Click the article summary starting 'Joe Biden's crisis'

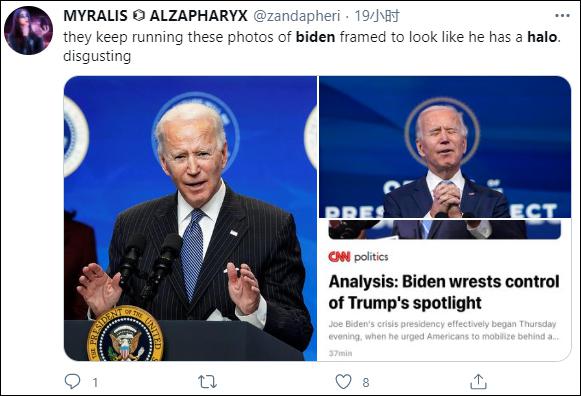[444, 330]
